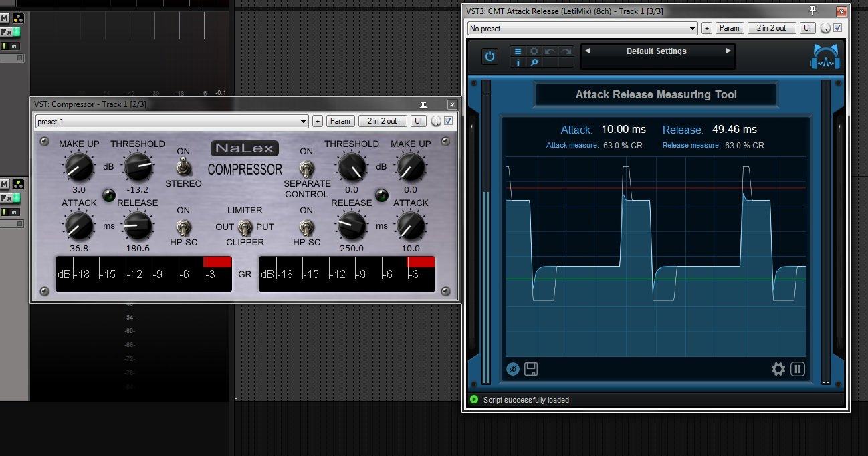Viewport: 868px width, 456px height.
Task: Pause the measurement graph
Action: [x=797, y=369]
